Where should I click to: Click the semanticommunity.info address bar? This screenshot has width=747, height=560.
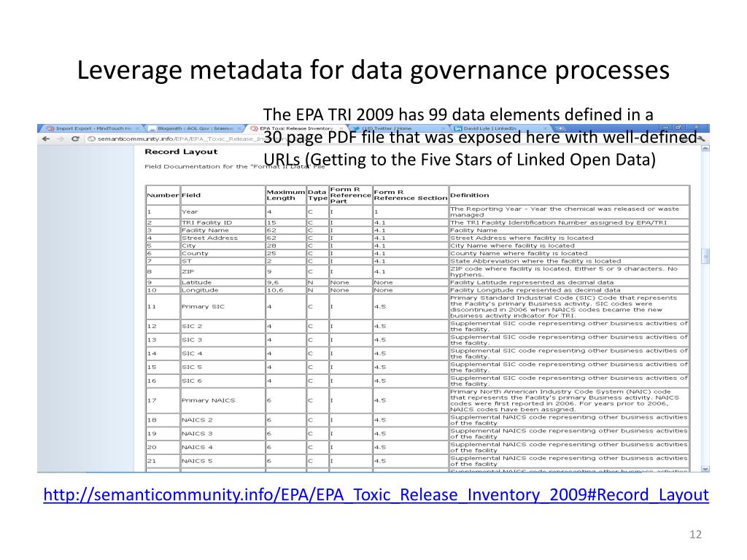pos(388,139)
